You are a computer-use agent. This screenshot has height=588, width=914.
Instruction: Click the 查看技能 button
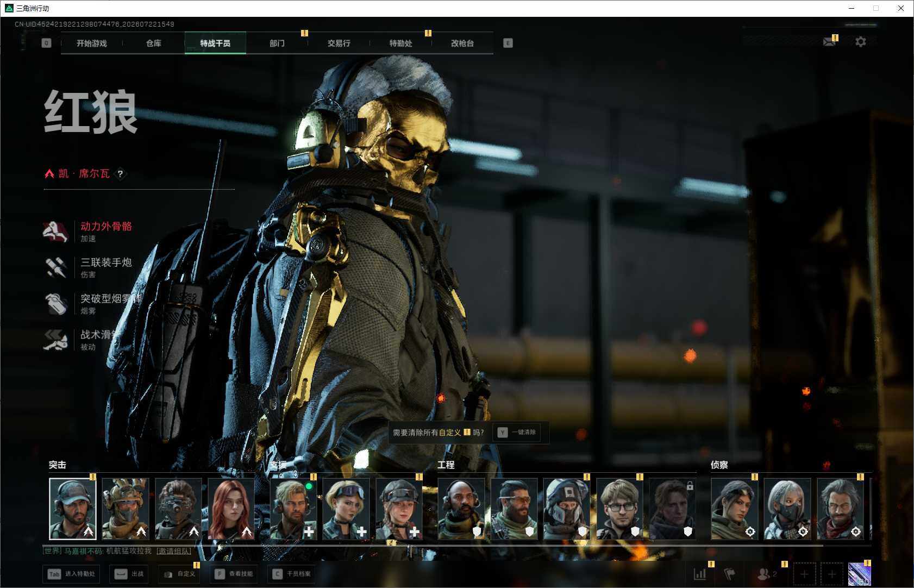(x=234, y=574)
